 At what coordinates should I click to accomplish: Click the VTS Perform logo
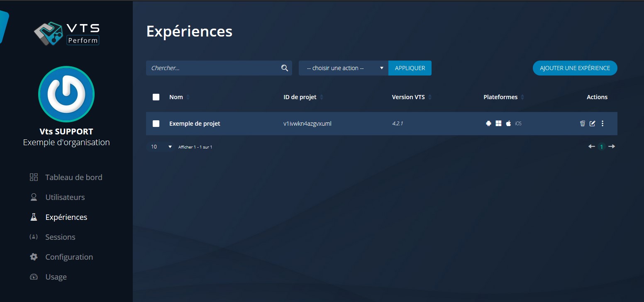point(66,34)
